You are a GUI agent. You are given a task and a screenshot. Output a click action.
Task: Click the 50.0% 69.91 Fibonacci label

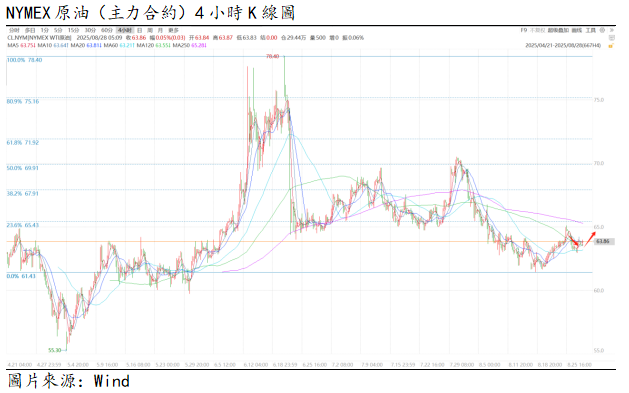click(x=23, y=168)
